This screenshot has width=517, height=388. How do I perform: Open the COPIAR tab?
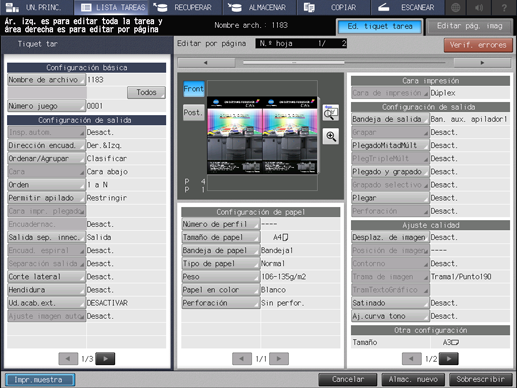[x=334, y=7]
